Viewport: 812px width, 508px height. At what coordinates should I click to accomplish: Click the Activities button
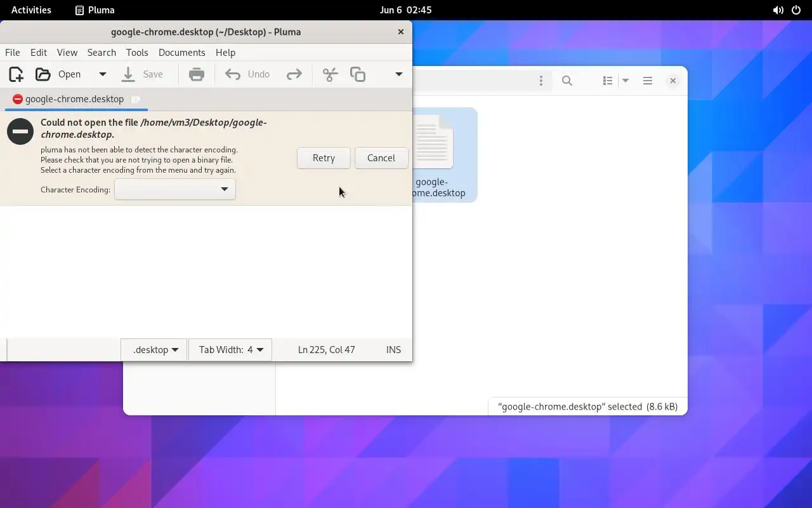(31, 10)
